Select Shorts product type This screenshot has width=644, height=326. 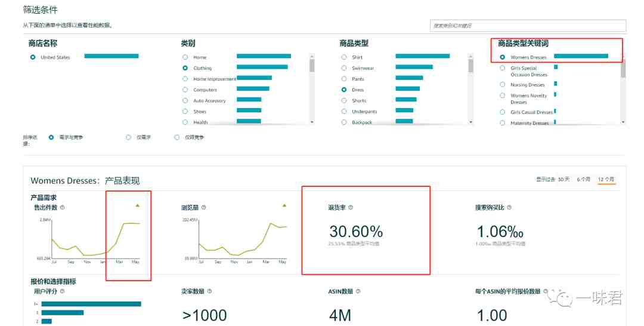pyautogui.click(x=344, y=100)
